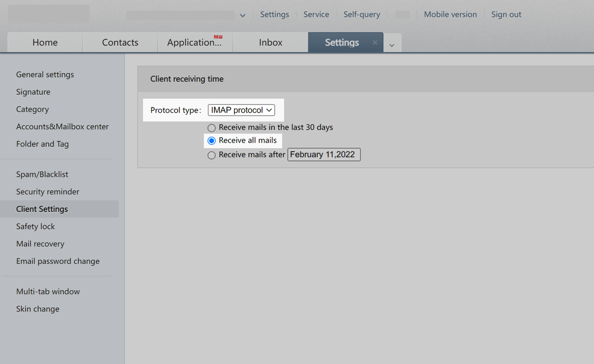The height and width of the screenshot is (364, 594).
Task: Select Receive mails in the last 30 days
Action: click(x=212, y=128)
